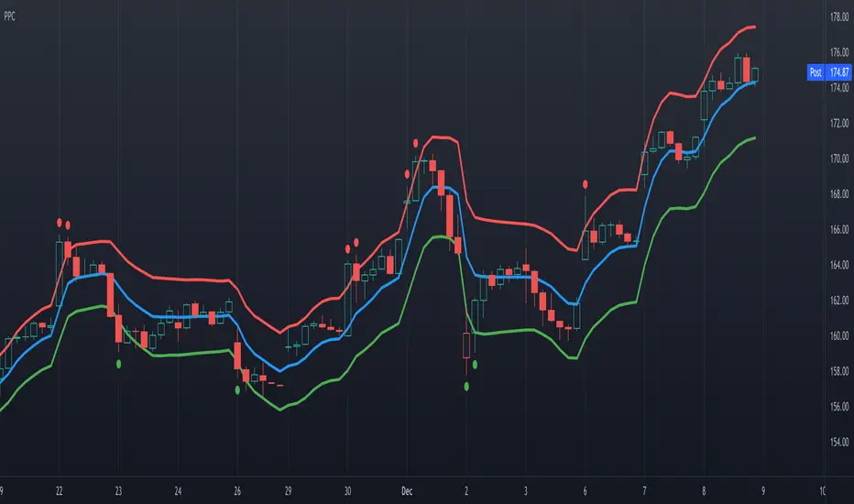Select the green signal dot below the Nov 23 candle
Viewport: 854px width, 504px height.
coord(119,364)
